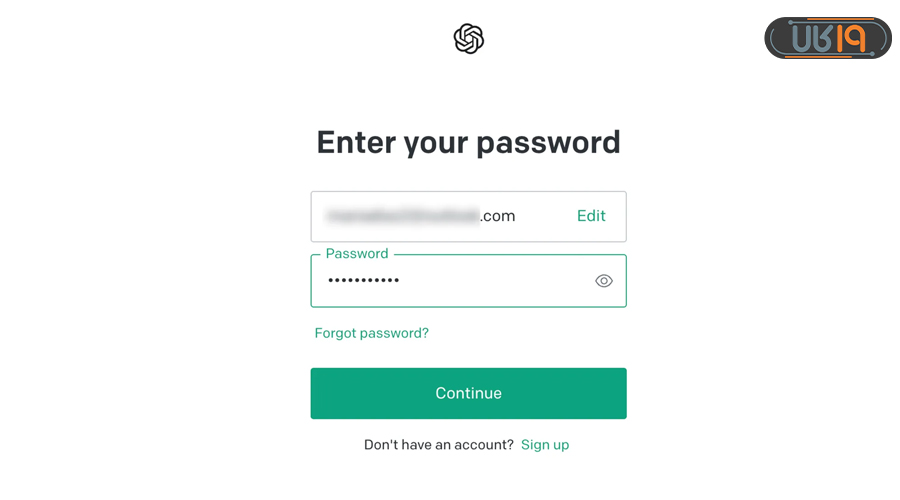
Task: Click the ".com" email suffix text
Action: click(x=498, y=216)
